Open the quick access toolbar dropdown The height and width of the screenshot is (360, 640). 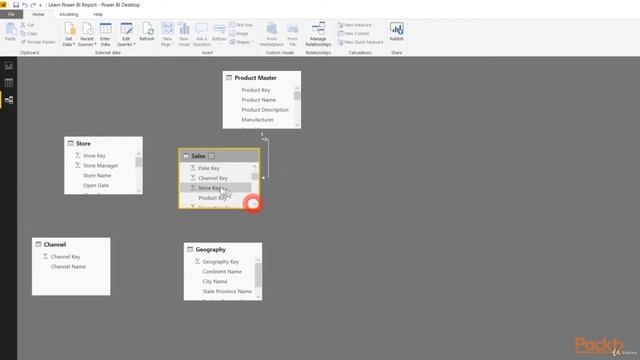click(40, 5)
